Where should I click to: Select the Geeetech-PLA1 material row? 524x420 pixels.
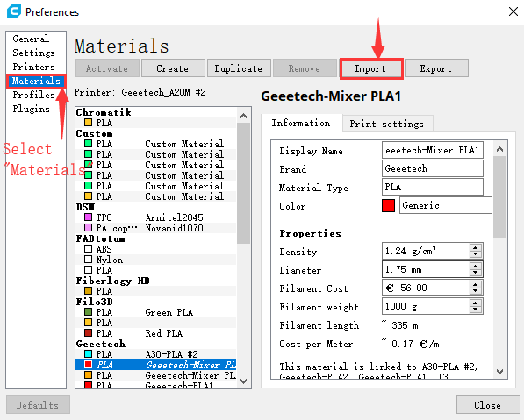[x=155, y=385]
